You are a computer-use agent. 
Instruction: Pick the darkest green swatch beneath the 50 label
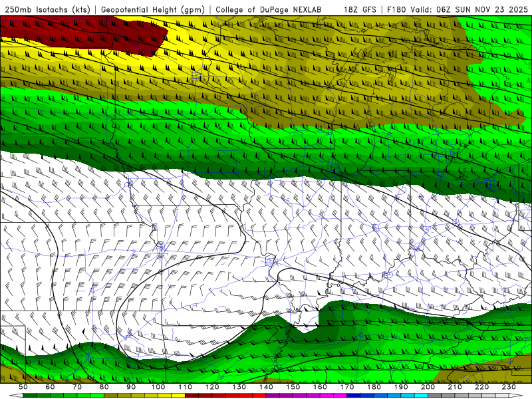[30, 395]
